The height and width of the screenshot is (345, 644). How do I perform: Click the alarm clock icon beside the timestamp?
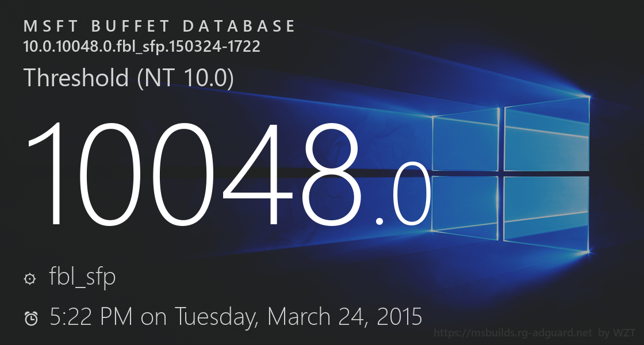pos(30,318)
